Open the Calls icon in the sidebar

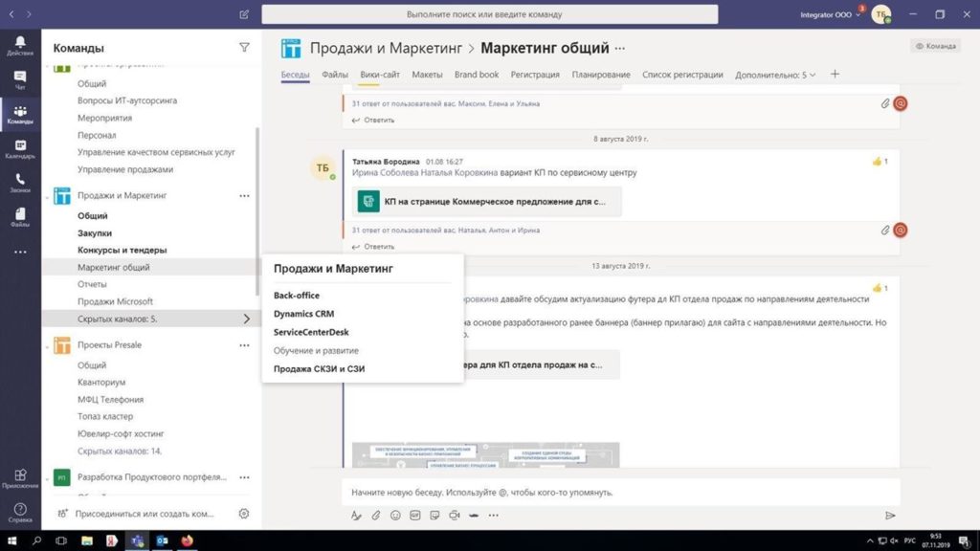[20, 183]
